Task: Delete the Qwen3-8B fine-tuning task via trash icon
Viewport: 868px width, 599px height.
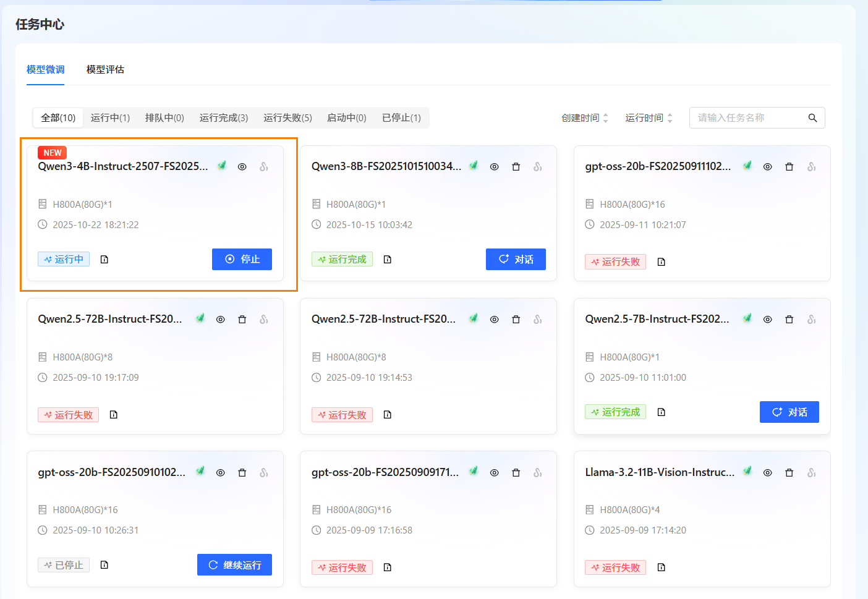Action: click(516, 167)
